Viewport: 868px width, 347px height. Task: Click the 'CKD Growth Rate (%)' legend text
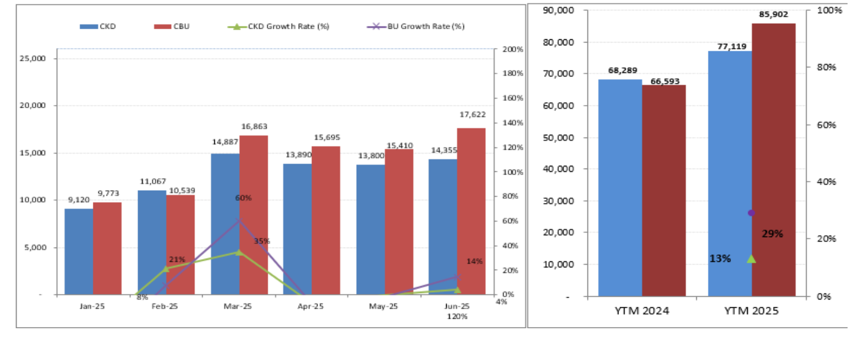click(x=288, y=27)
